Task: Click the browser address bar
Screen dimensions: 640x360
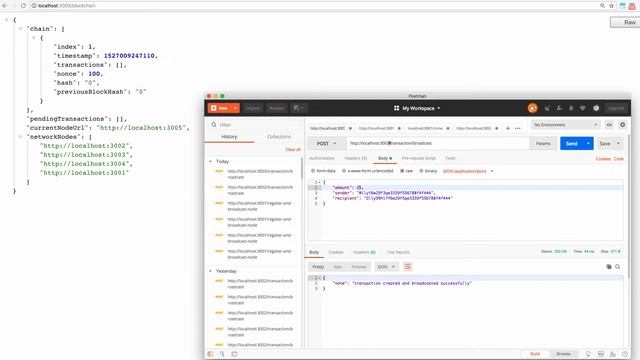Action: (314, 6)
